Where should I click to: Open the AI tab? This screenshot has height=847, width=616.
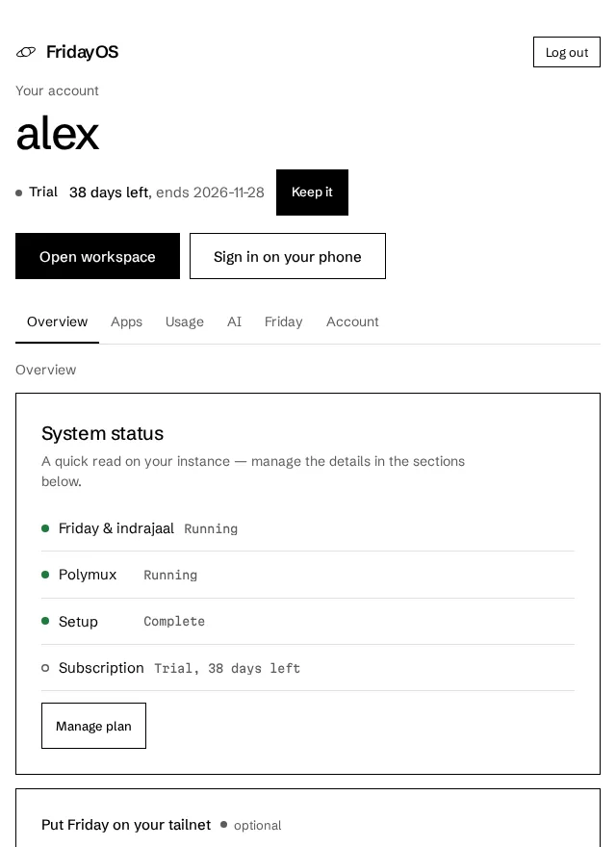tap(234, 321)
